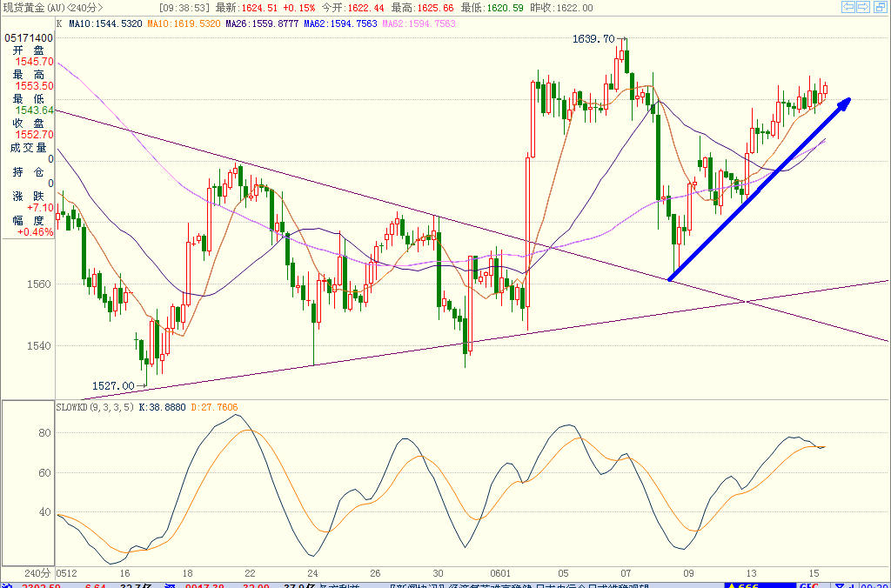Click the left arrow navigation icon
Screen dimensions: 891x588
pyautogui.click(x=847, y=7)
